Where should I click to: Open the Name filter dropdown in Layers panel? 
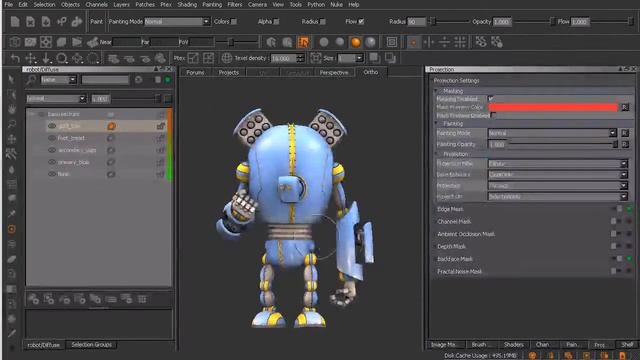(x=58, y=80)
